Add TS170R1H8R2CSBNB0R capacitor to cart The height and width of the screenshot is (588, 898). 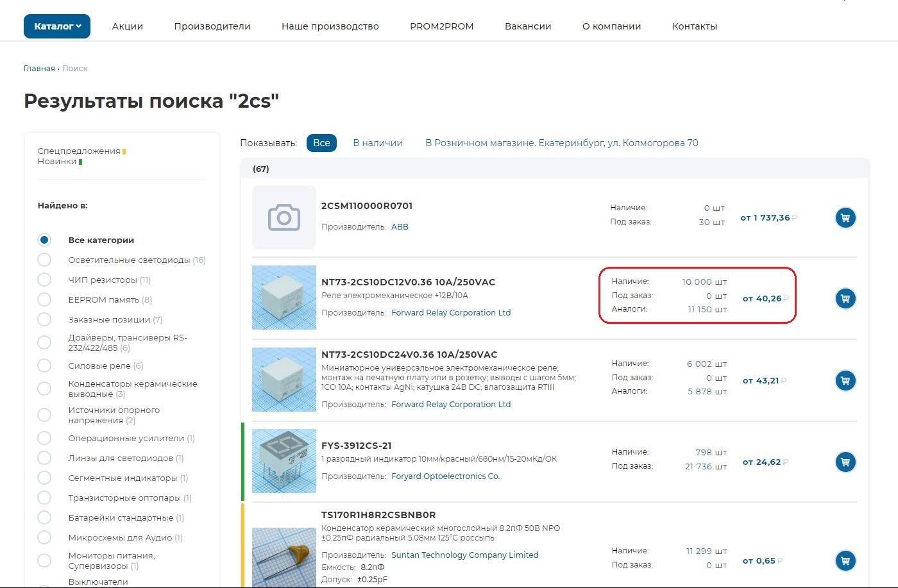[x=845, y=561]
